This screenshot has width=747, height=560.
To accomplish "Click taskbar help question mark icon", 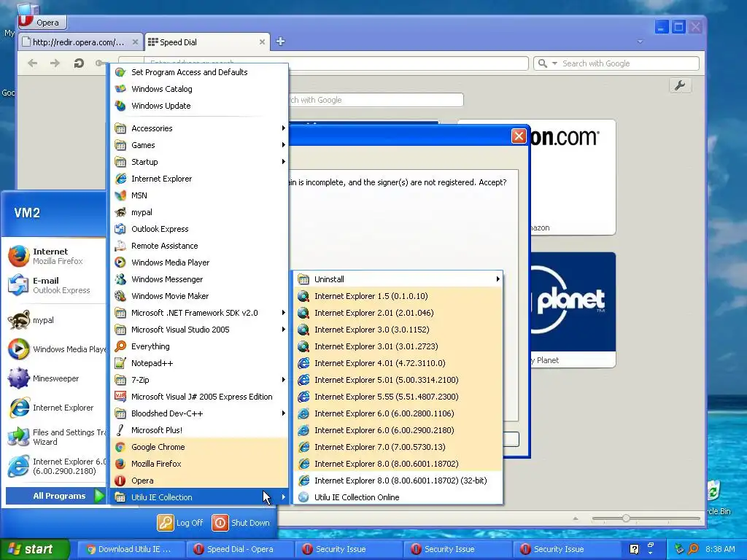I will [634, 549].
